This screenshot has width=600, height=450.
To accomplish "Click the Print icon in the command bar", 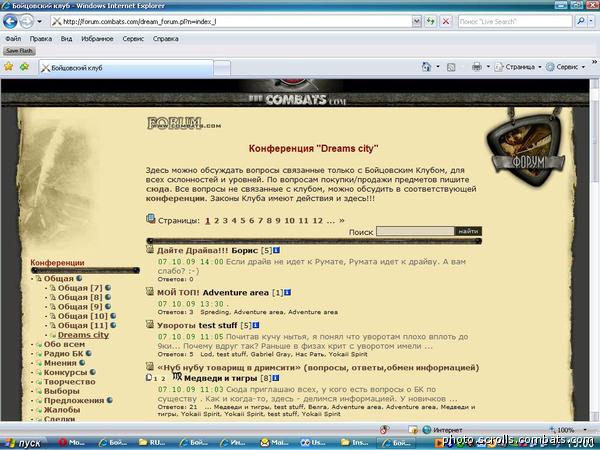I will coord(478,67).
